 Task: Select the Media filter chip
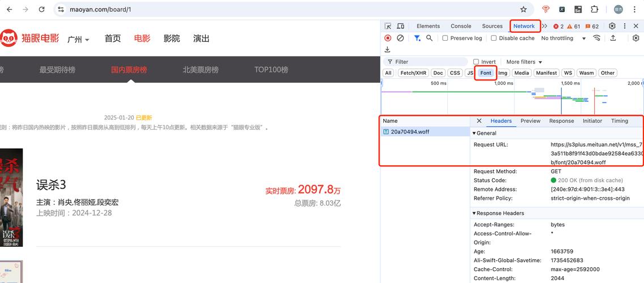pyautogui.click(x=522, y=73)
